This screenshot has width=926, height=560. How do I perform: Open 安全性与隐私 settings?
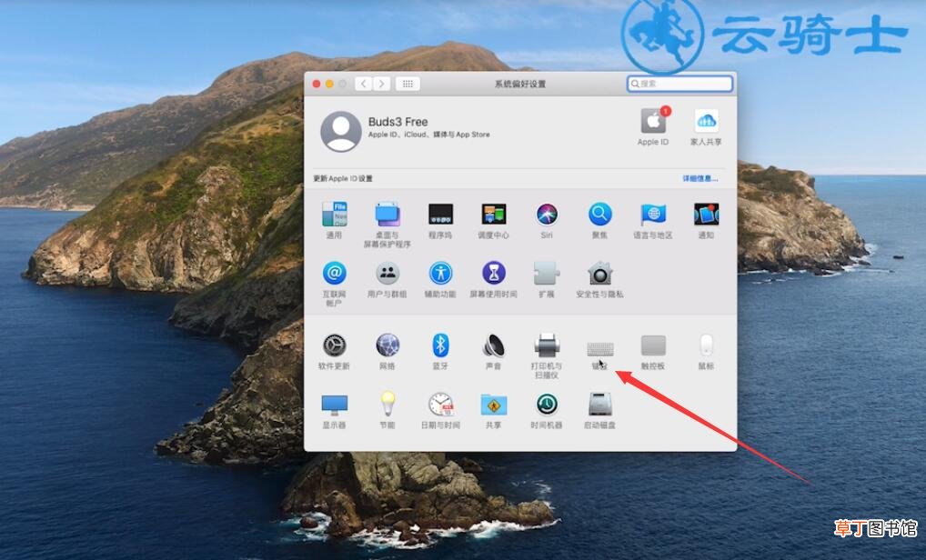point(599,279)
